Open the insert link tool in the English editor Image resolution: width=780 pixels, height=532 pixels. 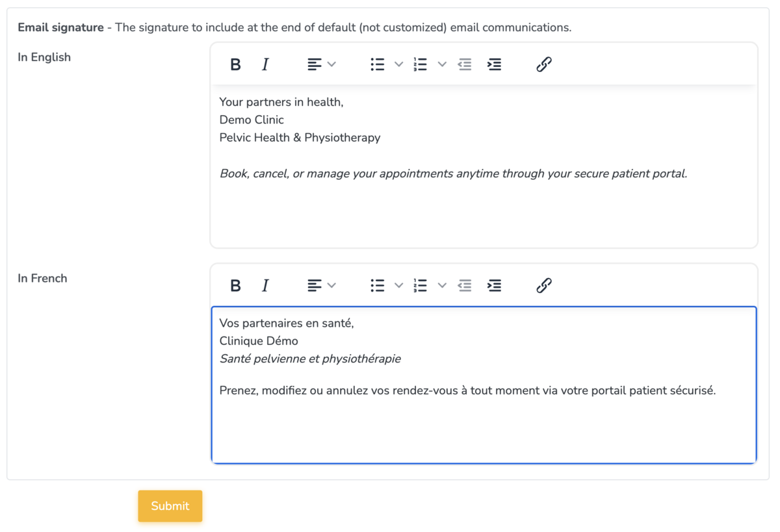pos(543,64)
